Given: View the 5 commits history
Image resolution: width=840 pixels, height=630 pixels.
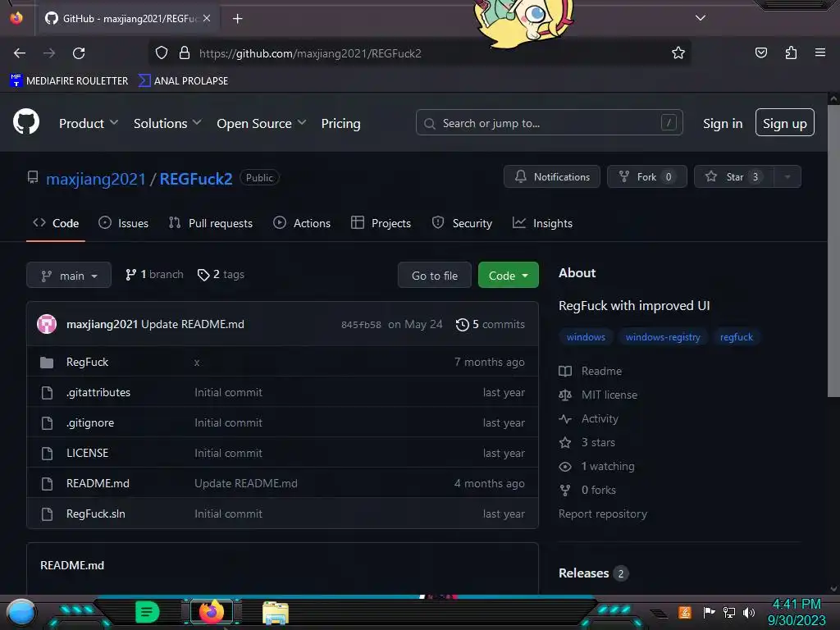Looking at the screenshot, I should [x=491, y=324].
